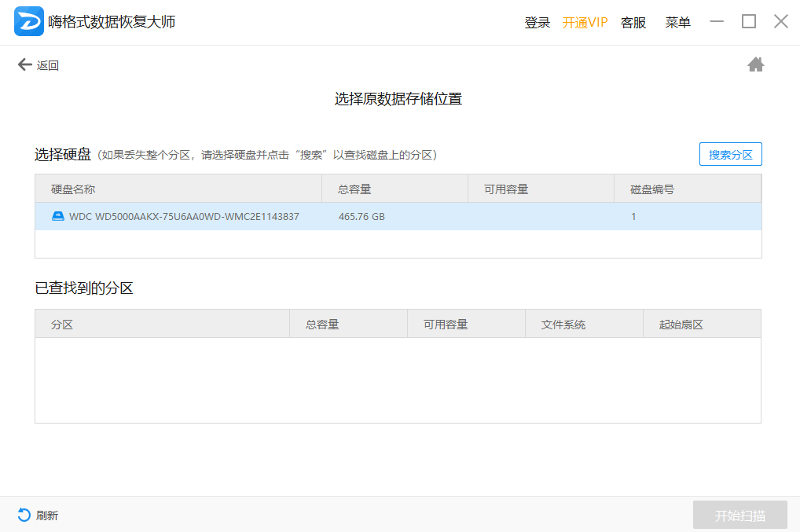Click the 磁盘编号 column header
800x532 pixels.
coord(652,189)
